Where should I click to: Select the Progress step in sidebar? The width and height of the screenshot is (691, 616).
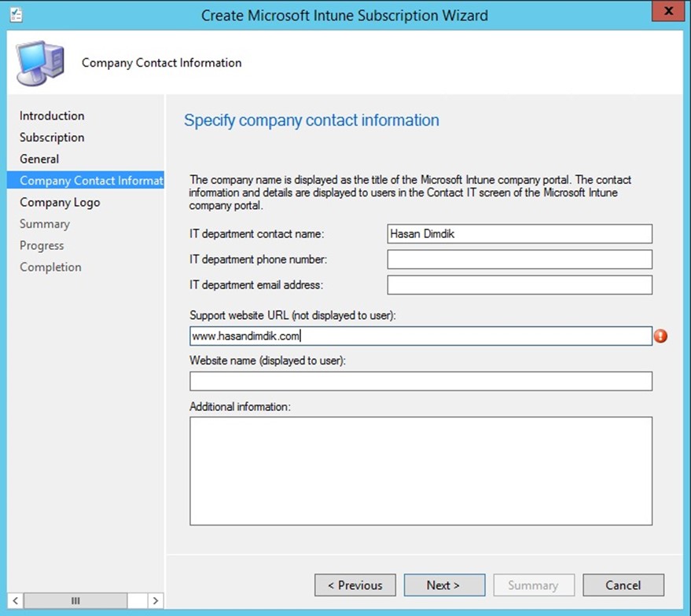(42, 245)
